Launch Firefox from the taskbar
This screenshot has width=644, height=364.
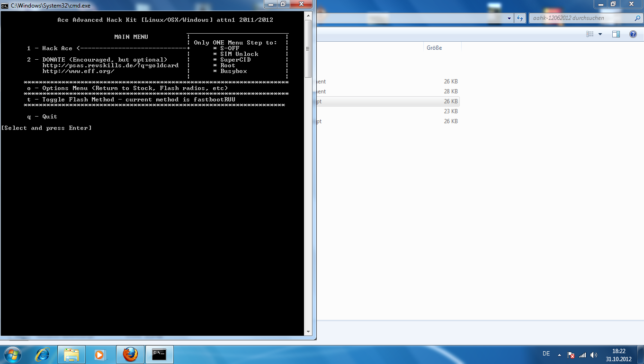tap(130, 355)
